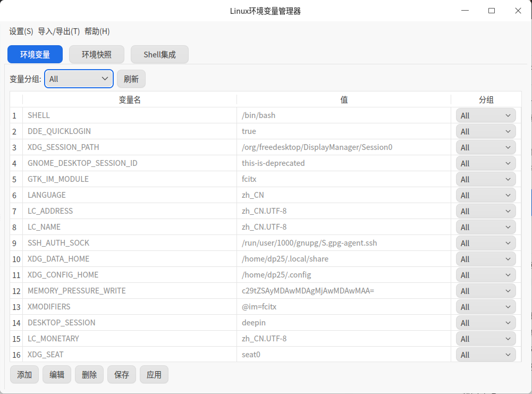Open group dropdown for XDG_SEAT row

click(x=486, y=355)
